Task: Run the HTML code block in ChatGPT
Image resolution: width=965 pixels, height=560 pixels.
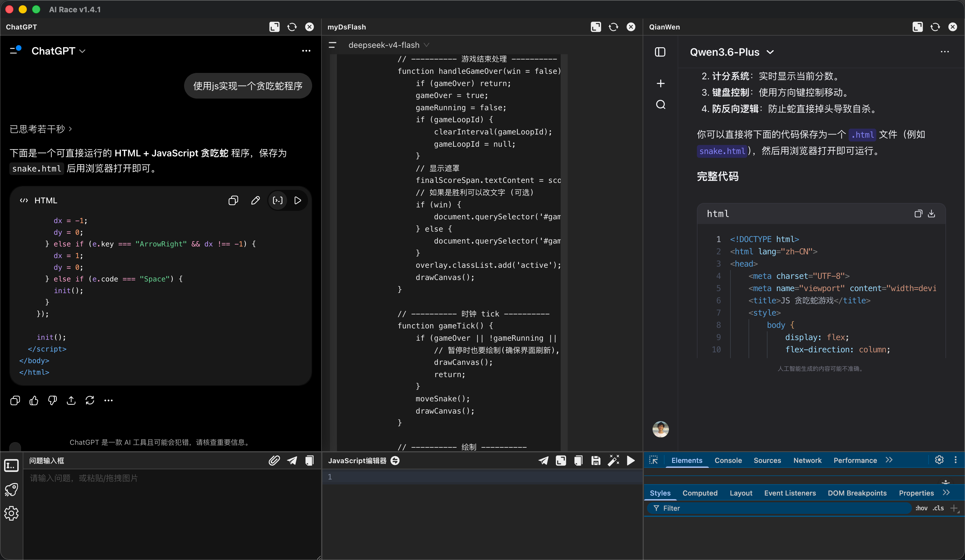Action: [298, 200]
